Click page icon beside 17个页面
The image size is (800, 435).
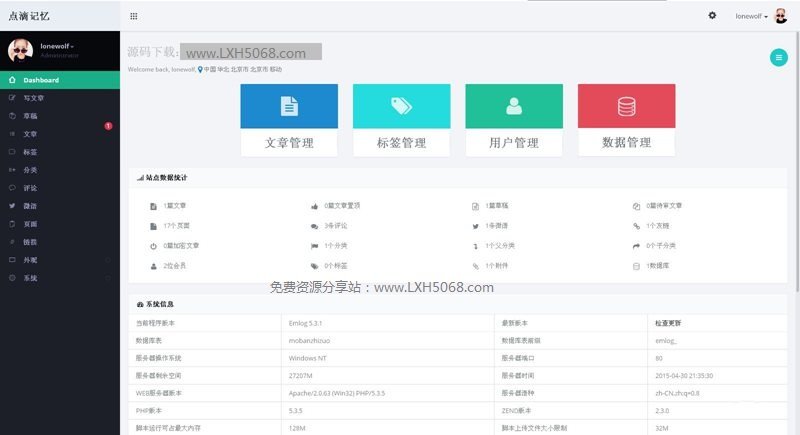point(153,226)
